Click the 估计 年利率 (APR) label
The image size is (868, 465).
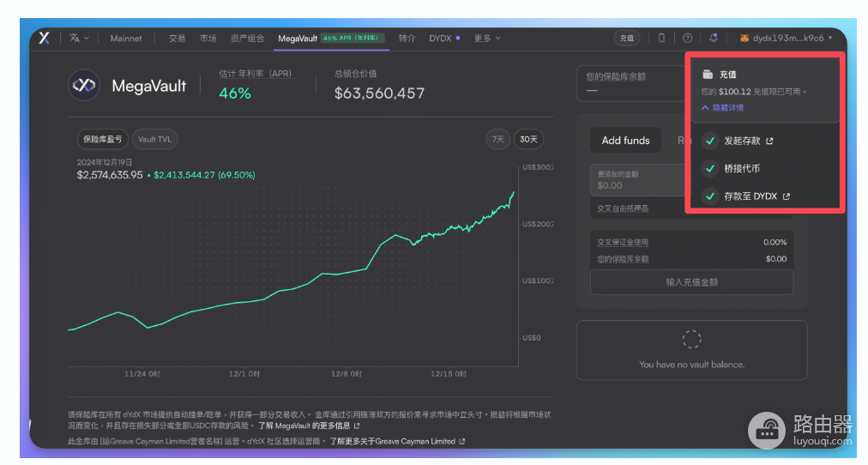[x=256, y=74]
